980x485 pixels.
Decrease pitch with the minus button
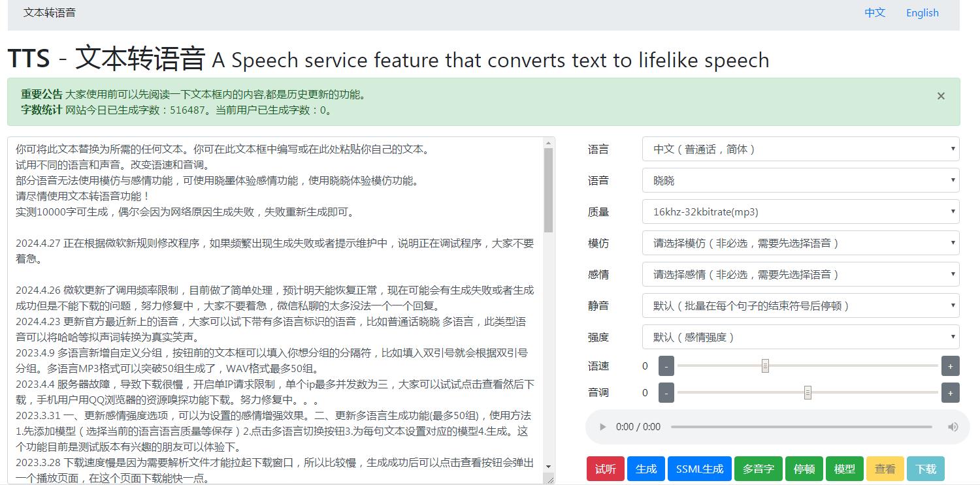(x=665, y=392)
